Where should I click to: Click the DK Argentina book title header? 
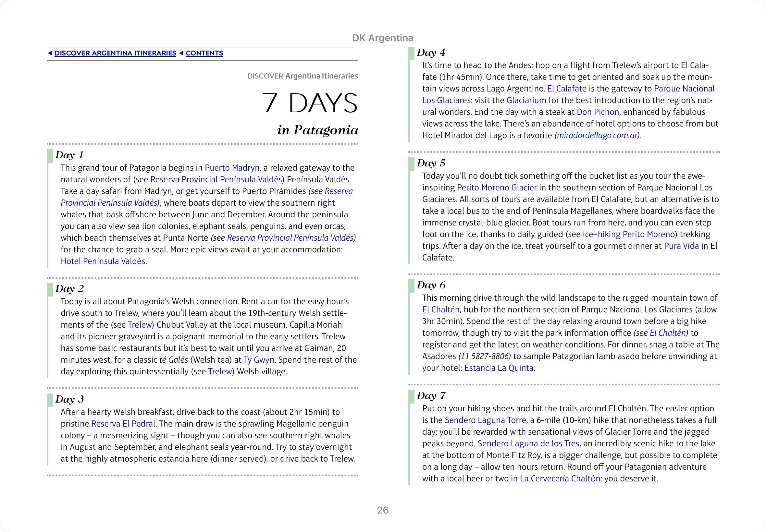[x=382, y=38]
